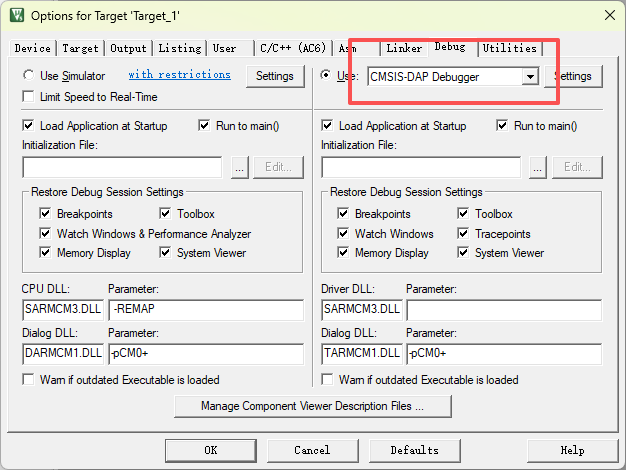Click the CPU DLL Parameter field containing -REMAP

point(204,310)
